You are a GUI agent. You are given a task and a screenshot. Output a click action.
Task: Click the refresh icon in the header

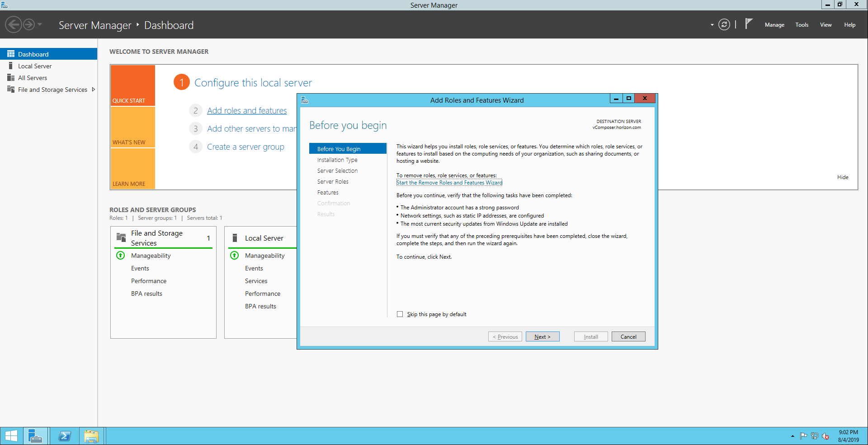pyautogui.click(x=724, y=25)
